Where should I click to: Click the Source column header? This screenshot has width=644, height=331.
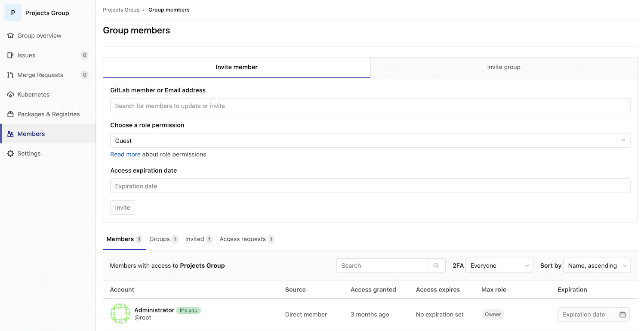[296, 290]
